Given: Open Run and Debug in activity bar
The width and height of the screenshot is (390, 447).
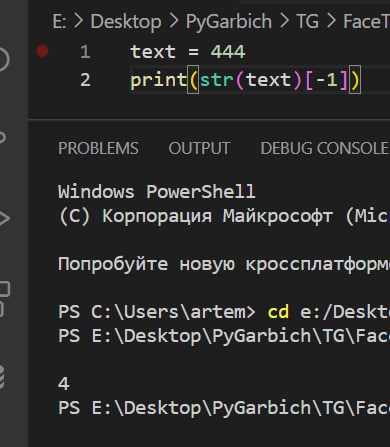Looking at the screenshot, I should [x=4, y=218].
